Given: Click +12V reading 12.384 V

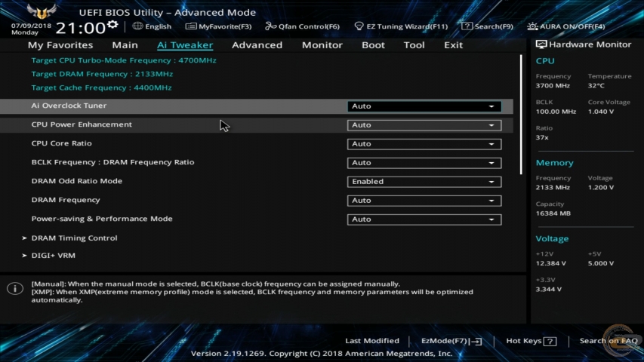Looking at the screenshot, I should (551, 263).
